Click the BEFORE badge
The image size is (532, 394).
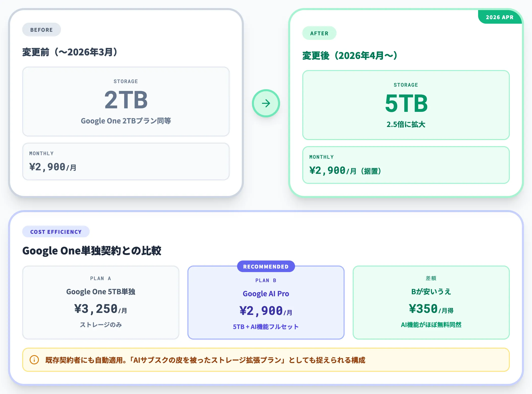[x=42, y=30]
